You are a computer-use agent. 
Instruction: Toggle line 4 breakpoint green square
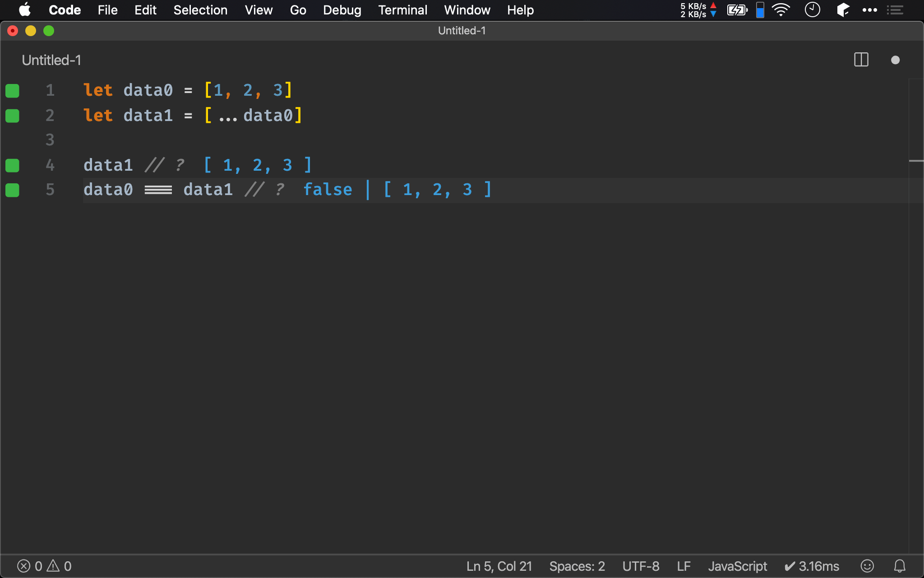coord(12,165)
